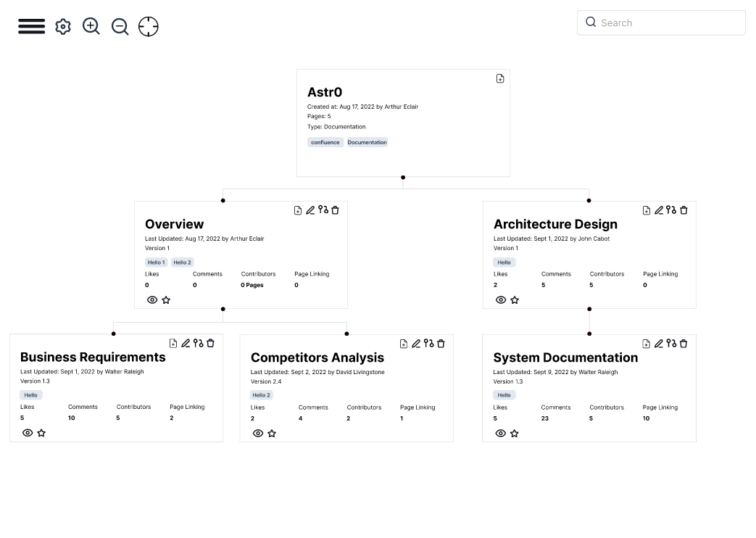Add child page to Competitors Analysis
The image size is (756, 538).
(404, 344)
